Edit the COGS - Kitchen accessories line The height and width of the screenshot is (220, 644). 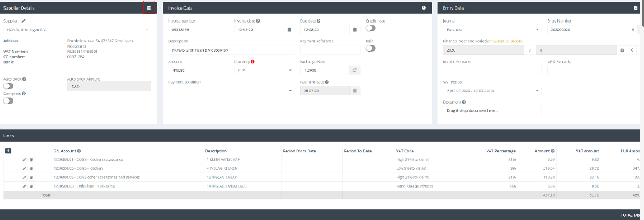click(x=25, y=159)
